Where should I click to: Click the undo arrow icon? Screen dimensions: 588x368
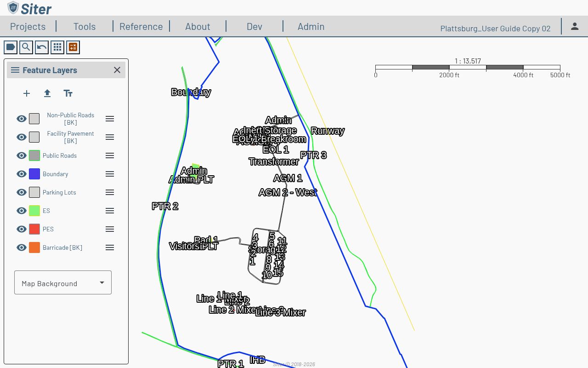pyautogui.click(x=42, y=47)
